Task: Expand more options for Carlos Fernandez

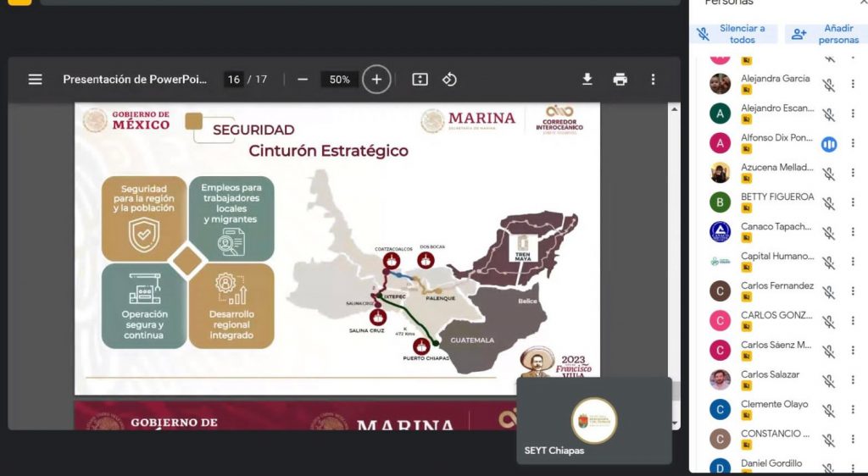Action: (853, 292)
